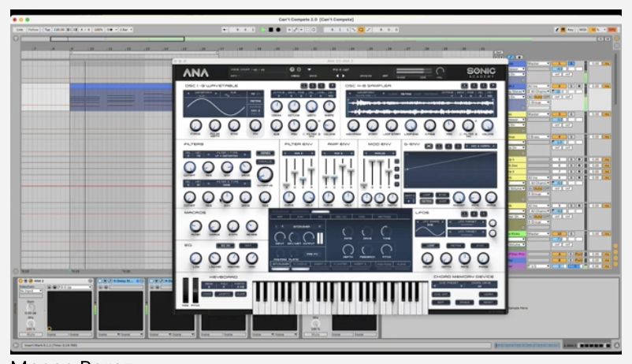
Task: Click the large Cutoff HP knob in Filters
Action: [x=265, y=175]
